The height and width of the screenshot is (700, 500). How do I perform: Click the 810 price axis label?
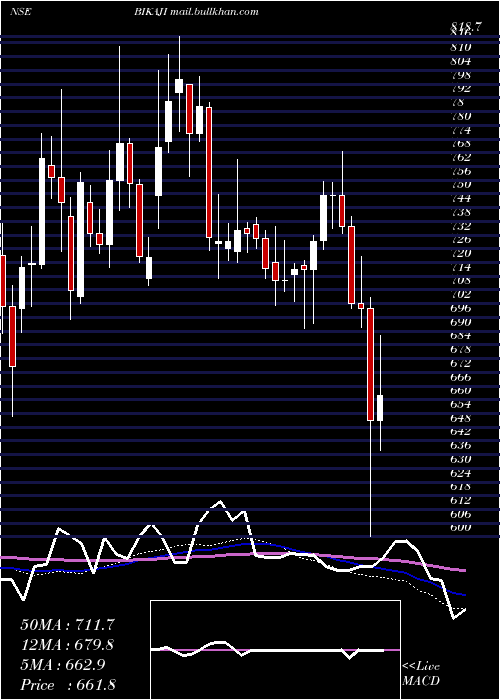coord(462,46)
